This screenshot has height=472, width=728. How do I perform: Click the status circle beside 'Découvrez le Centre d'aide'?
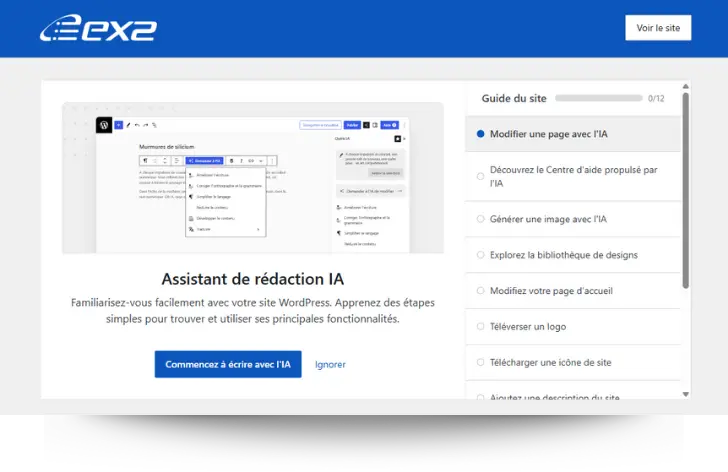pyautogui.click(x=481, y=176)
